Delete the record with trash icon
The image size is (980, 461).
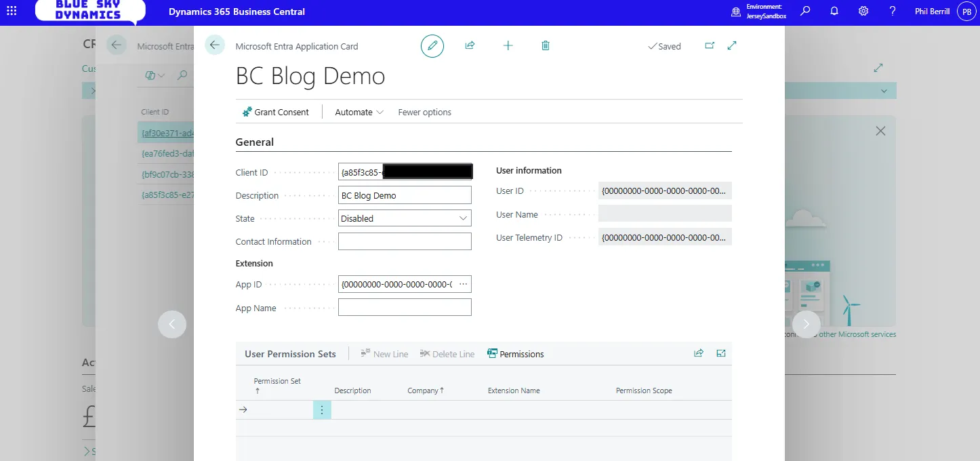546,45
